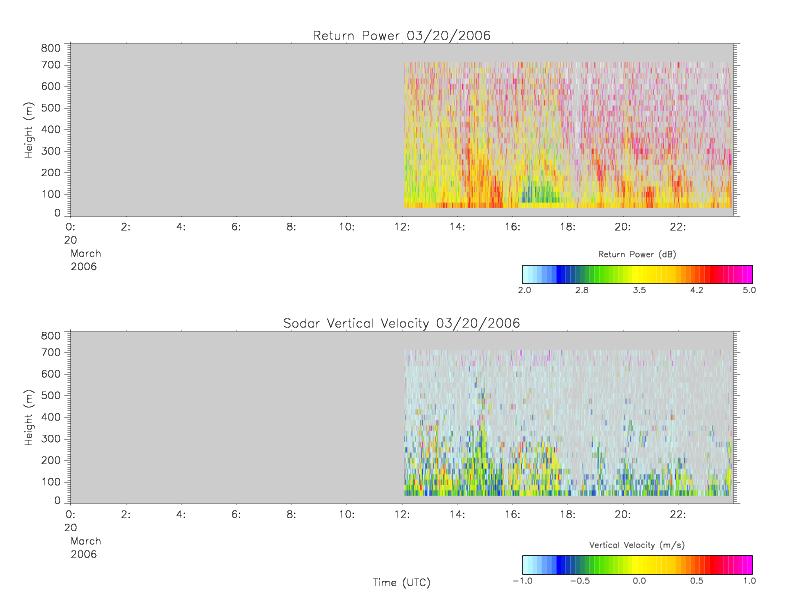Image resolution: width=791 pixels, height=611 pixels.
Task: Click the "0" height tick on the Vertical Velocity plot
Action: 57,500
